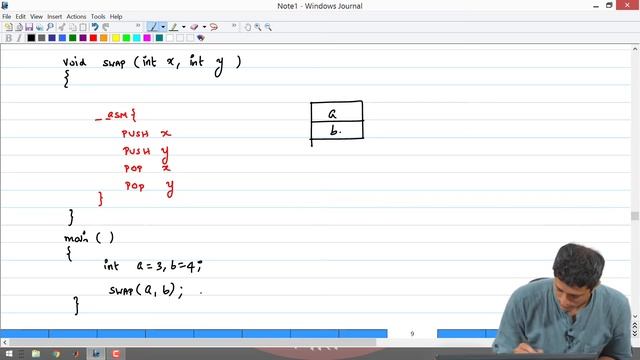
Task: Select the Lasso selection tool
Action: 213,27
